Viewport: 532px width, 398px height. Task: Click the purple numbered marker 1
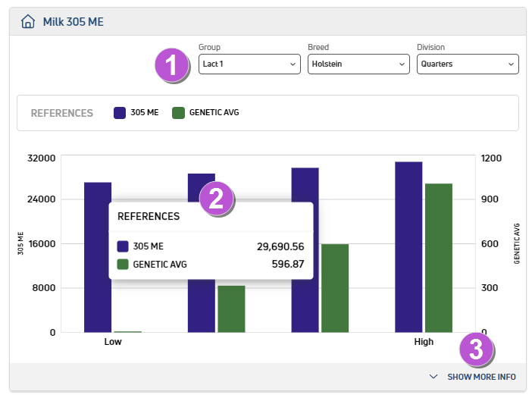click(172, 64)
